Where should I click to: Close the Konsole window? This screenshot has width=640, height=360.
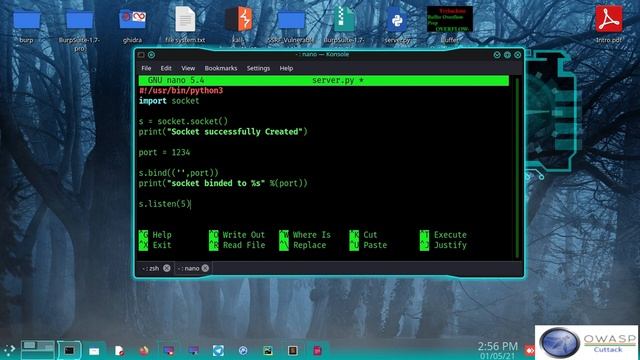coord(518,55)
